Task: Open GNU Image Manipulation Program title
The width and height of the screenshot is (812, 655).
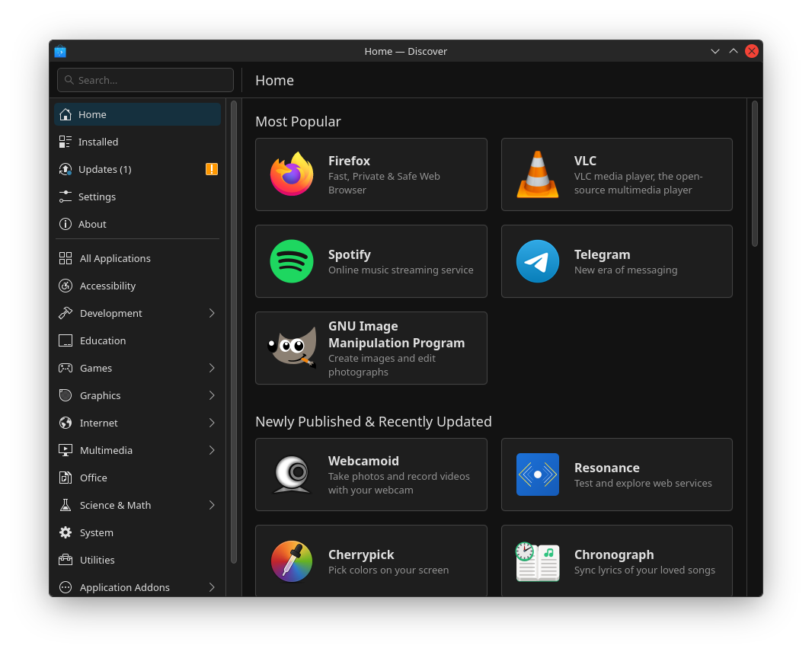Action: click(x=397, y=334)
